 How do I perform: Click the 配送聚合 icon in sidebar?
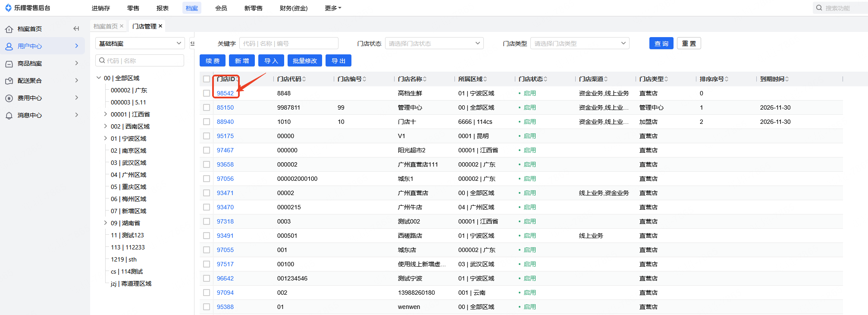point(9,81)
